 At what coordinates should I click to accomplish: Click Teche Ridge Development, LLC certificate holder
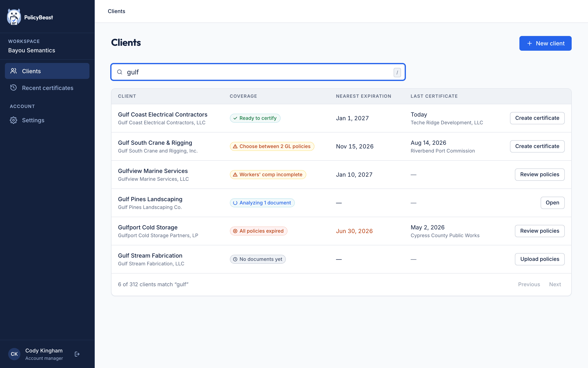click(x=447, y=123)
